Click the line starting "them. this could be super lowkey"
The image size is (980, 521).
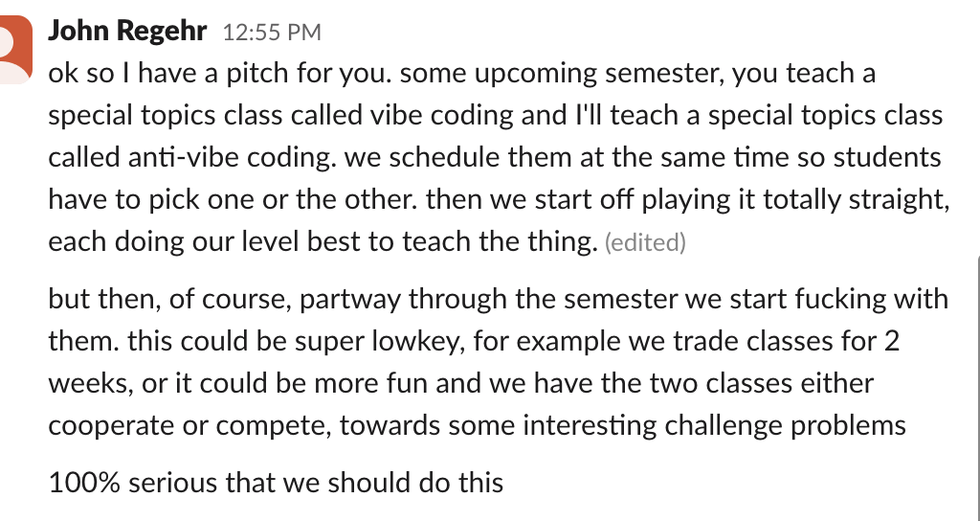pos(474,341)
